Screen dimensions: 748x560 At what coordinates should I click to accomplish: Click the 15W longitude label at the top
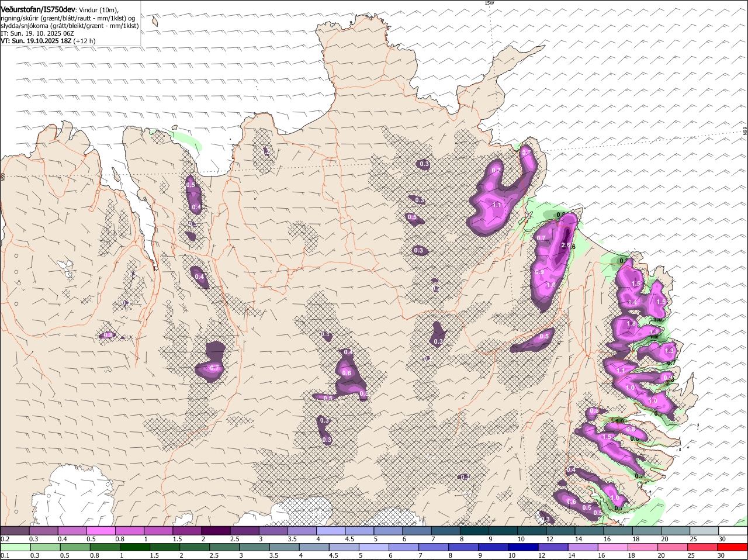click(489, 3)
